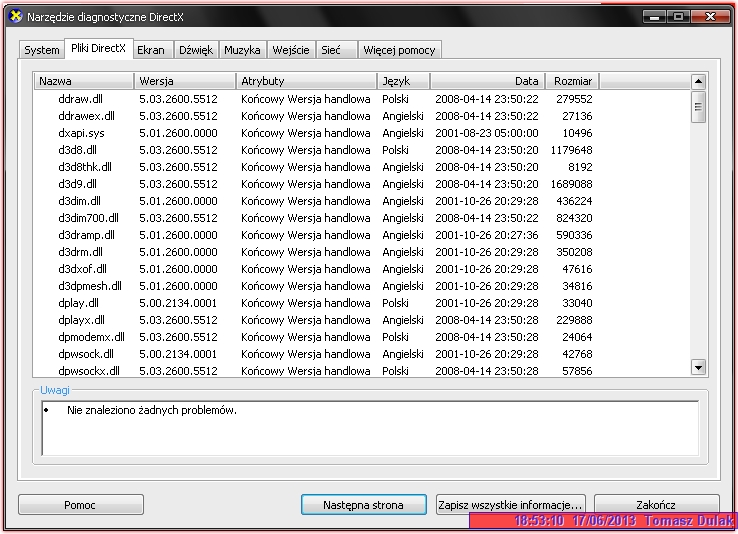738x534 pixels.
Task: Click date 2001-10-26 20:27:36 of d3dramp.dll
Action: coord(487,235)
